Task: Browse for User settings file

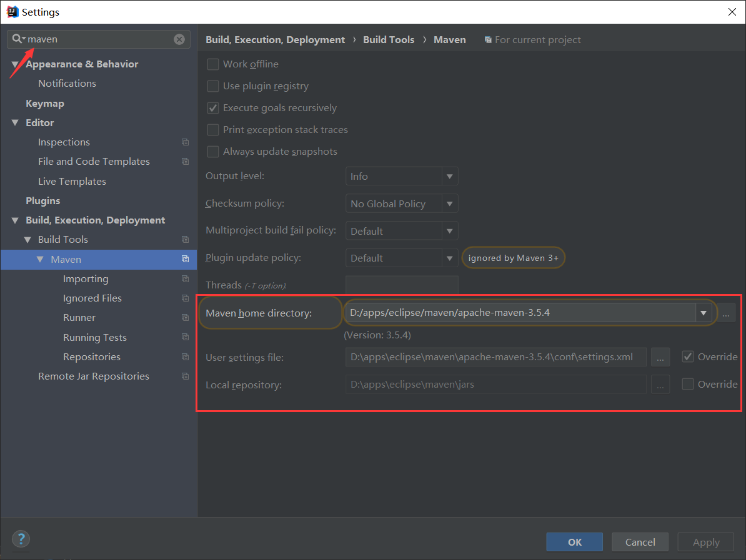Action: tap(660, 357)
